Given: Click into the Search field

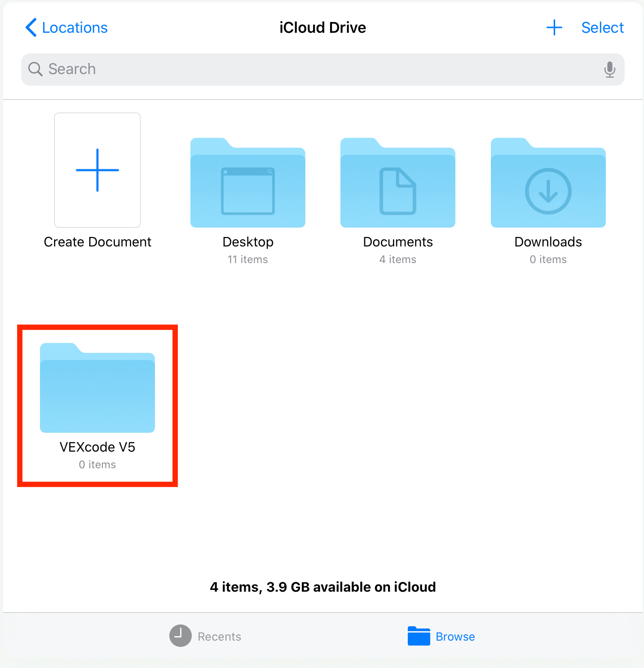Looking at the screenshot, I should click(322, 70).
